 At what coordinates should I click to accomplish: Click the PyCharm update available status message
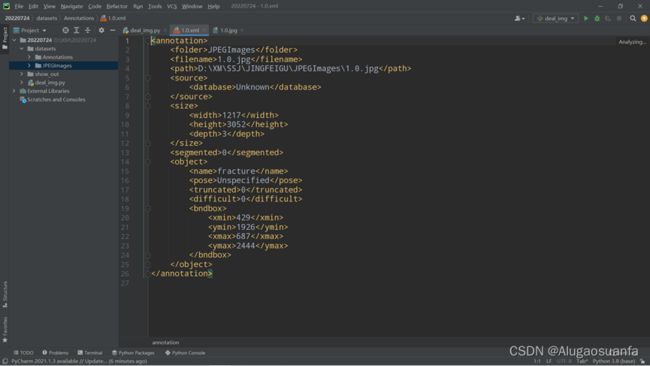(79, 361)
